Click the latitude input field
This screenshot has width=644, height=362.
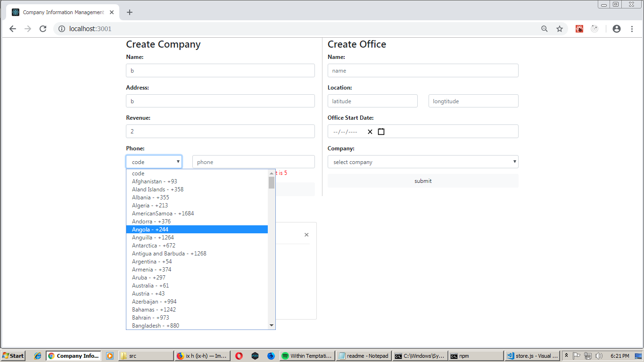click(372, 101)
